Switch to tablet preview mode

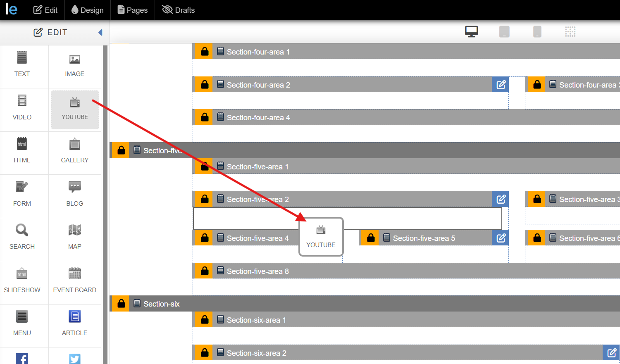coord(504,32)
